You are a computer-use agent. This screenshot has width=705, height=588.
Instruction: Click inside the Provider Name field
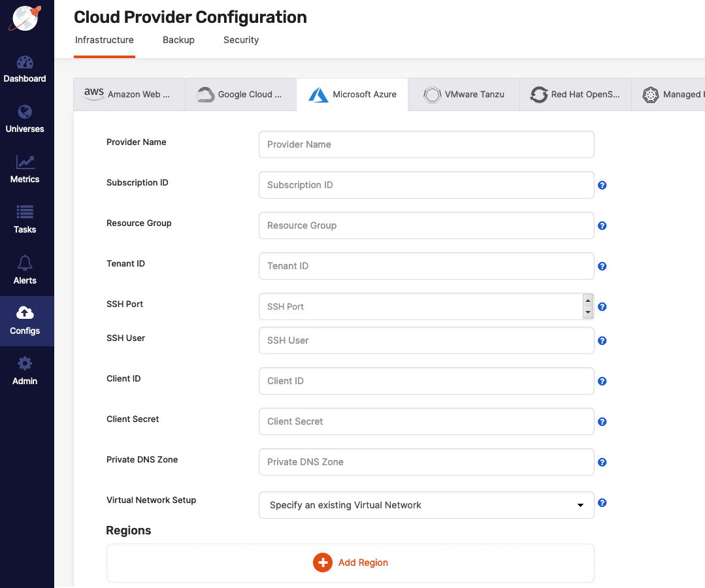click(x=426, y=144)
